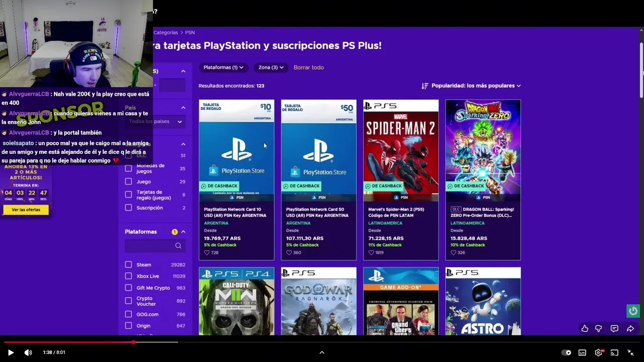Viewport: 644px width, 362px height.
Task: Open God of War Ragnarök product thumbnail
Action: pos(318,301)
